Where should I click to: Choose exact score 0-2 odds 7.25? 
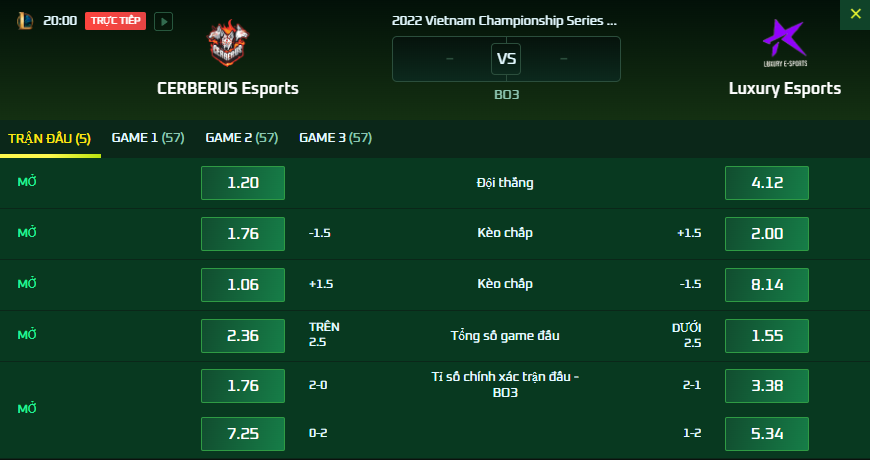click(x=243, y=433)
